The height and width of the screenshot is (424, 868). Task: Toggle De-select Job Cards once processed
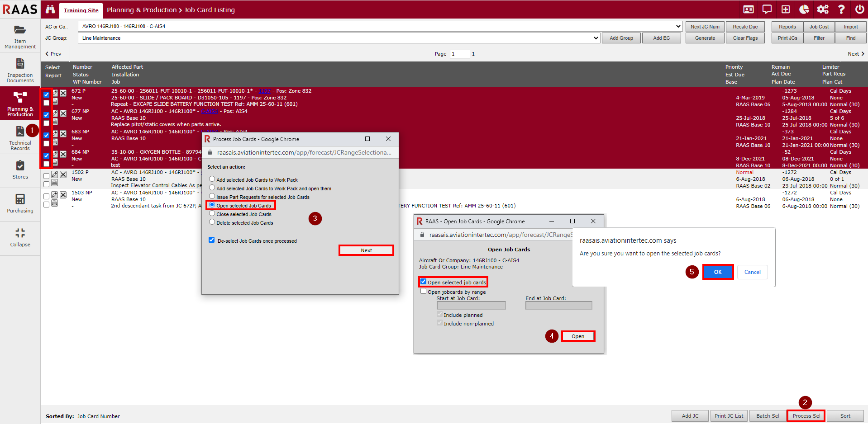pos(211,240)
